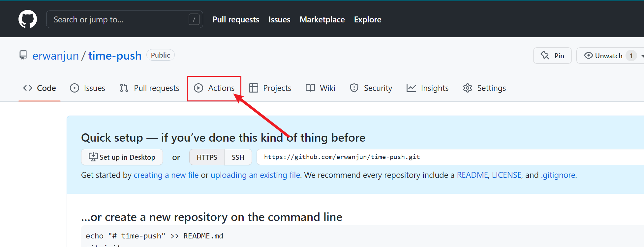Open Pull requests in top navigation

point(236,19)
